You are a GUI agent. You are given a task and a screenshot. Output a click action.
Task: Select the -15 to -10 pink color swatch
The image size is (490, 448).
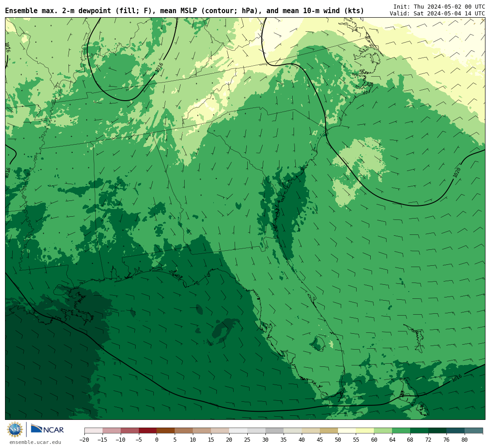(x=112, y=431)
